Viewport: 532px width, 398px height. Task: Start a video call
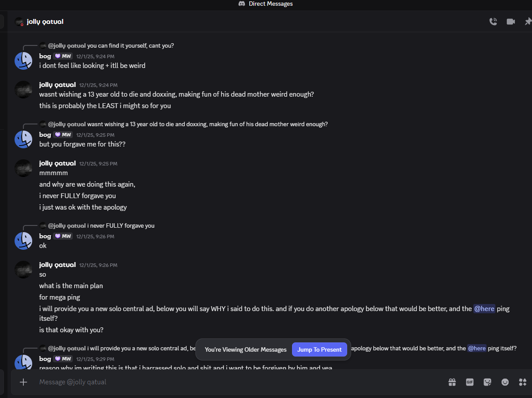511,22
